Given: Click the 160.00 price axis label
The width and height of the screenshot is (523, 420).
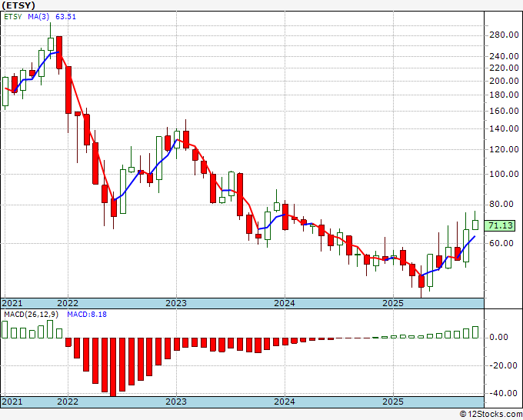Looking at the screenshot, I should pos(504,111).
